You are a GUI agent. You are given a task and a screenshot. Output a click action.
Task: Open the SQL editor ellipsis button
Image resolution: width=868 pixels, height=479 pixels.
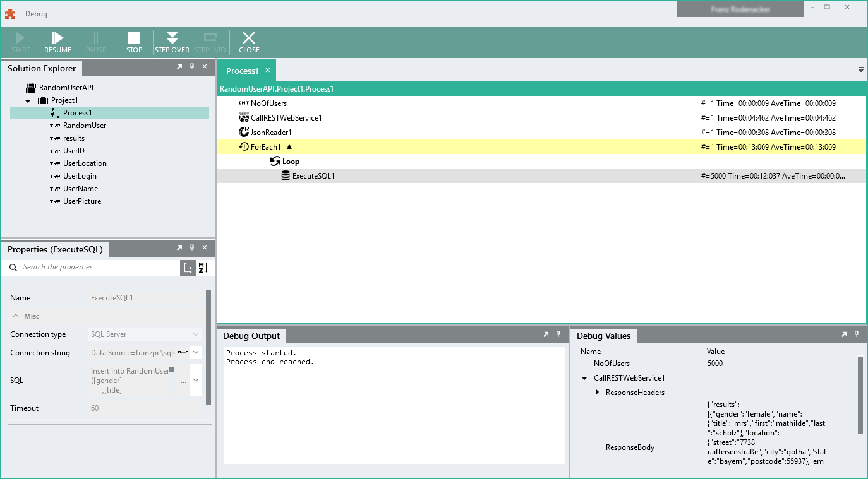183,381
